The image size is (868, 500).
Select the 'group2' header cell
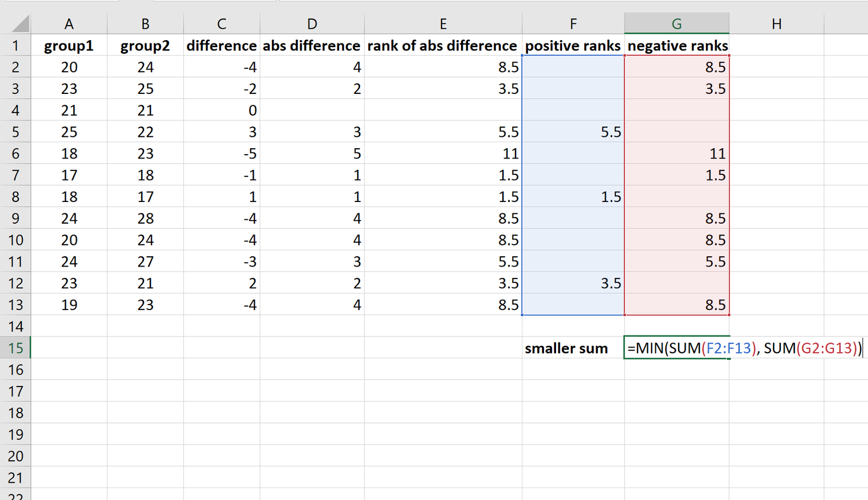pos(145,46)
